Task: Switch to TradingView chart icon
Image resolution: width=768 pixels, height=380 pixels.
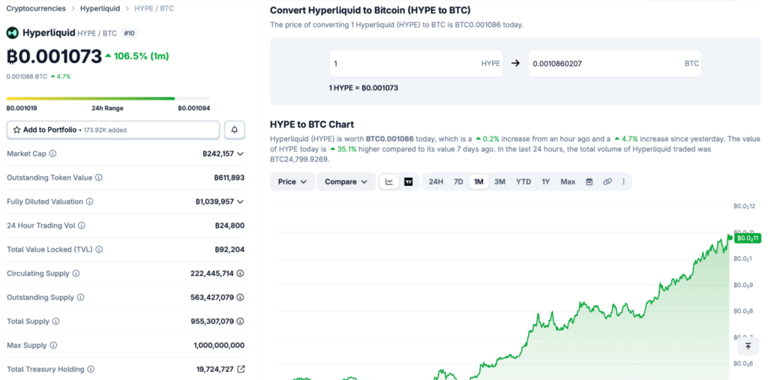Action: point(408,182)
